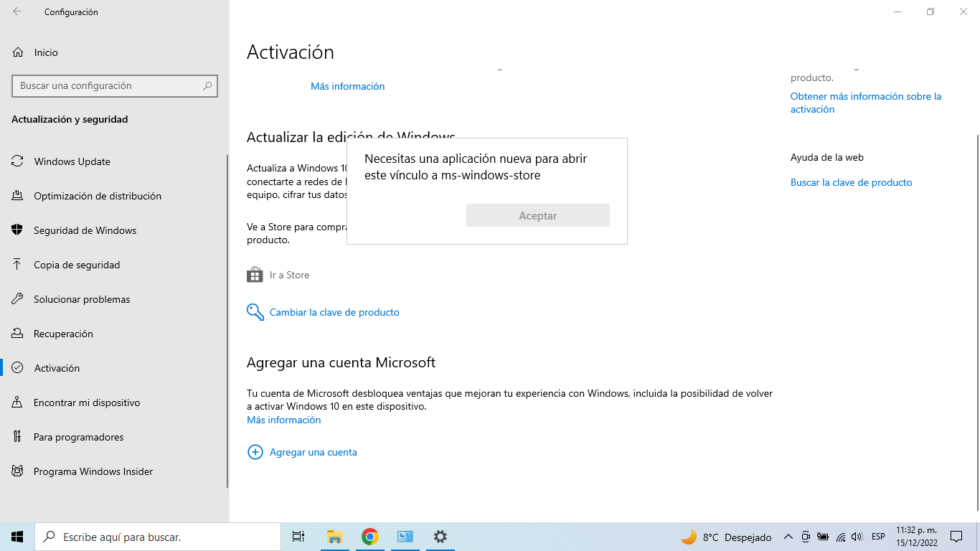The width and height of the screenshot is (980, 551).
Task: Open the top Más información link
Action: pyautogui.click(x=347, y=86)
